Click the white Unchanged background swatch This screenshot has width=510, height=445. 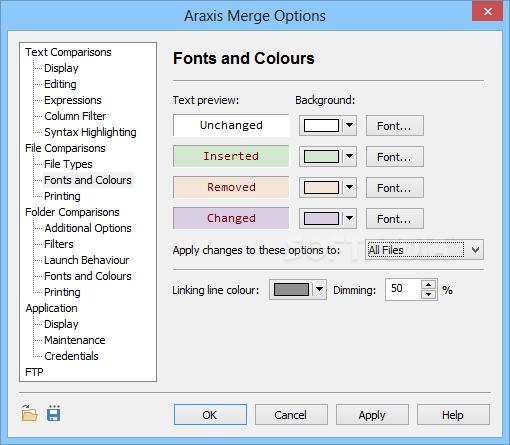(321, 126)
